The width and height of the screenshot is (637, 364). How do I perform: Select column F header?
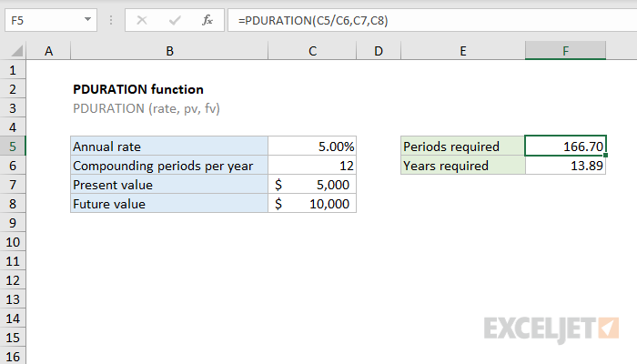(x=565, y=51)
